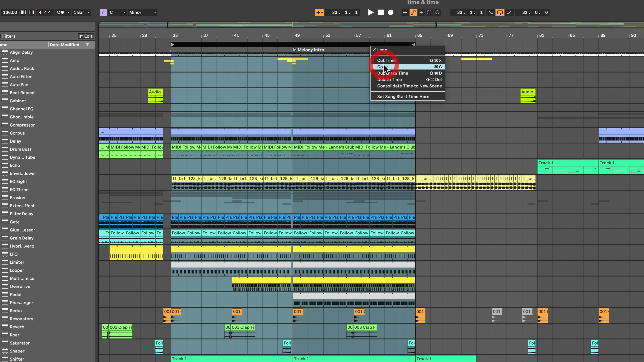The width and height of the screenshot is (644, 362).
Task: Select 'Duplicate Time' from context menu
Action: tap(392, 73)
